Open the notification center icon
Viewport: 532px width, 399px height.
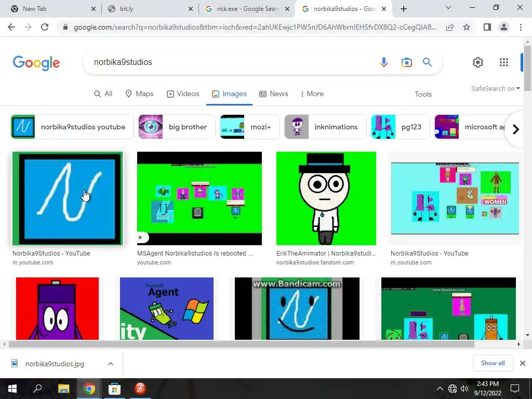pyautogui.click(x=515, y=389)
